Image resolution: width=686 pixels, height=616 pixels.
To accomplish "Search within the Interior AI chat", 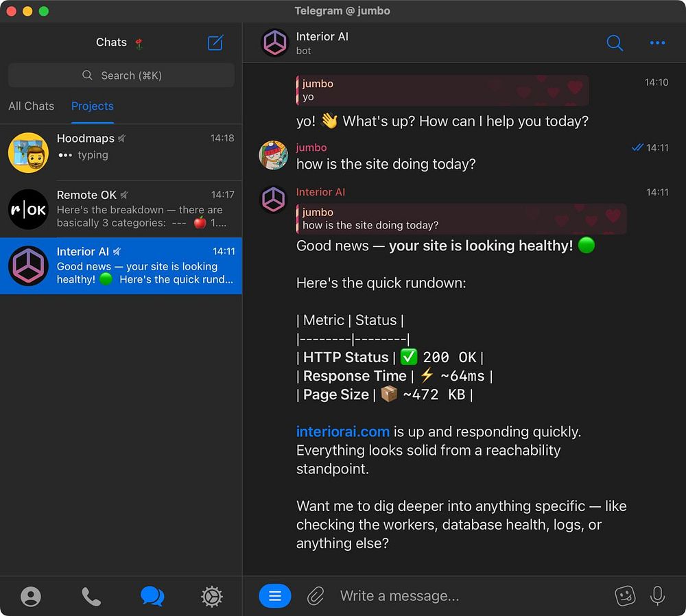I will [615, 43].
